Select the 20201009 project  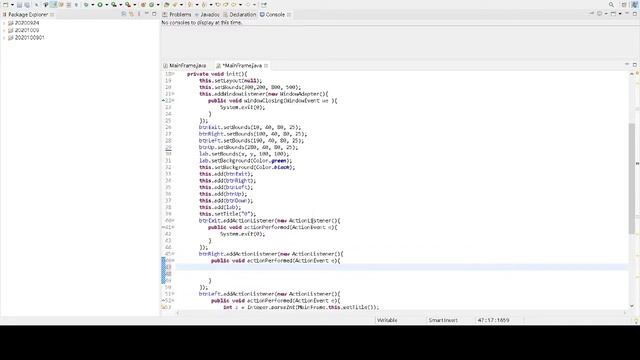tap(27, 30)
